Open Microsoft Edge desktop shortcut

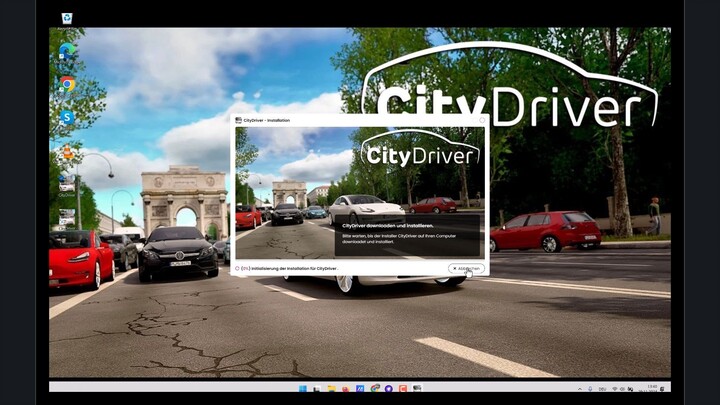67,50
